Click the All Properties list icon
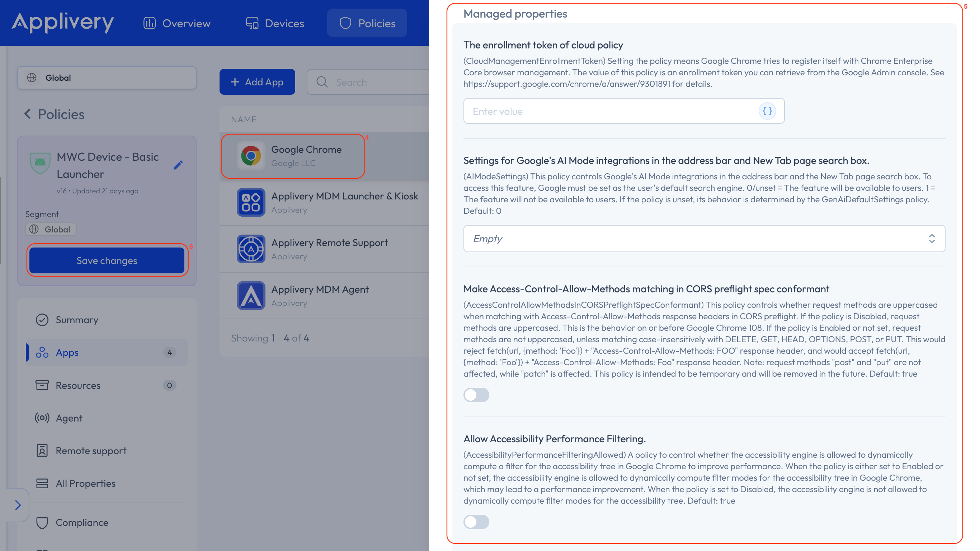 click(x=42, y=483)
